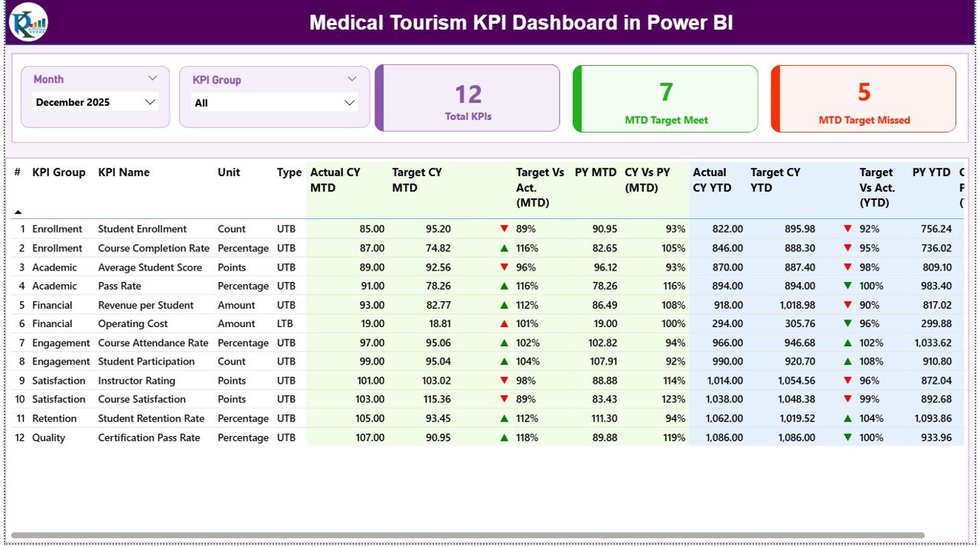Click the red down-arrow indicator for Student Enrollment
The image size is (980, 547).
click(505, 228)
